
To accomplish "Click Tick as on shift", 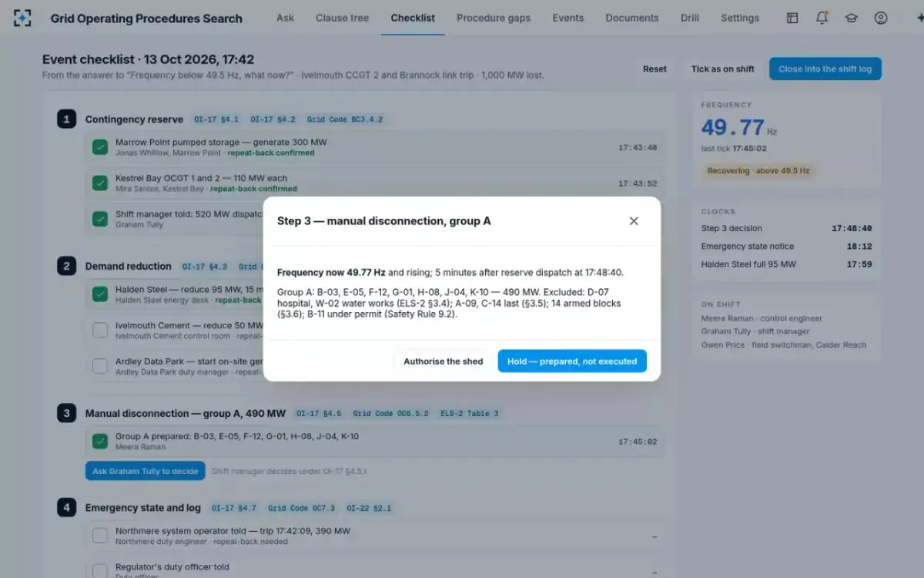I will tap(722, 69).
